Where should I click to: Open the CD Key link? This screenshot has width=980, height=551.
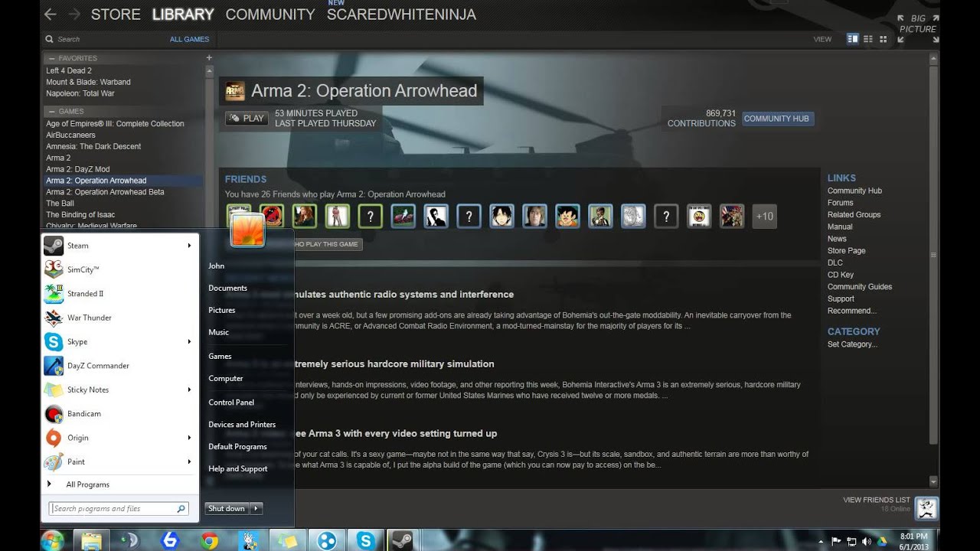(x=840, y=275)
